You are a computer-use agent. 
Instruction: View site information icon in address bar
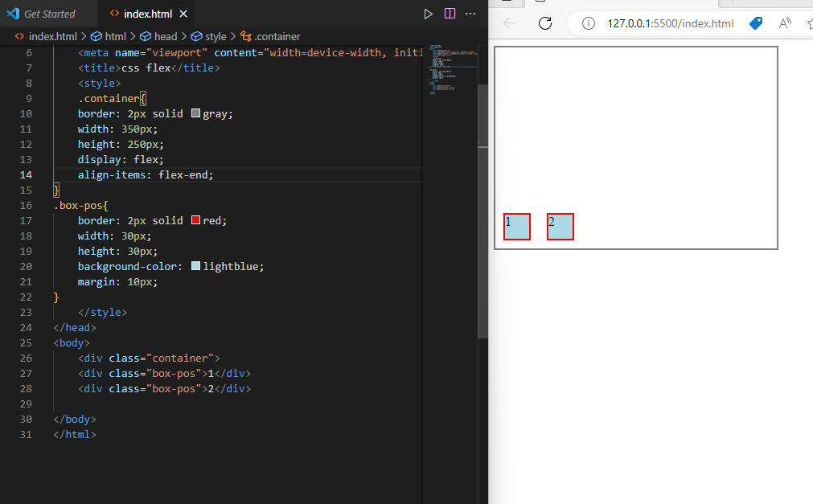coord(589,23)
